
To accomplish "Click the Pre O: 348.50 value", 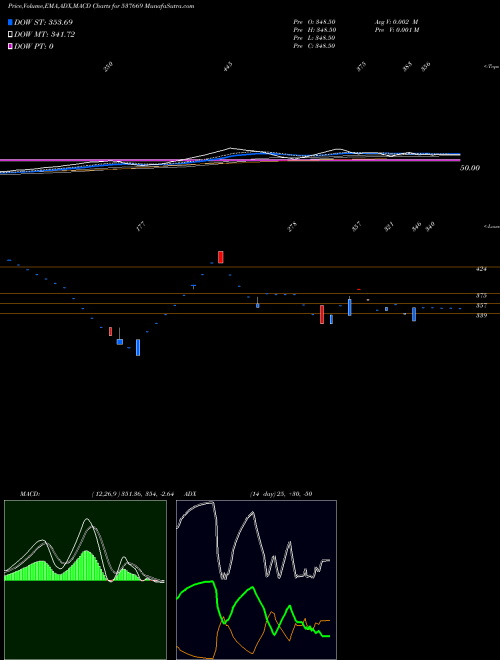I will 314,22.
